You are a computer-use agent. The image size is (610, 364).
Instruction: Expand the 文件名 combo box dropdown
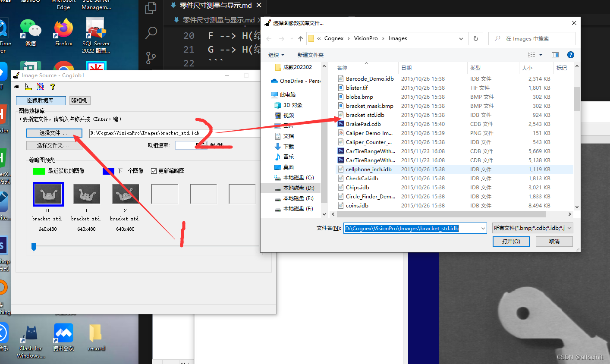483,228
